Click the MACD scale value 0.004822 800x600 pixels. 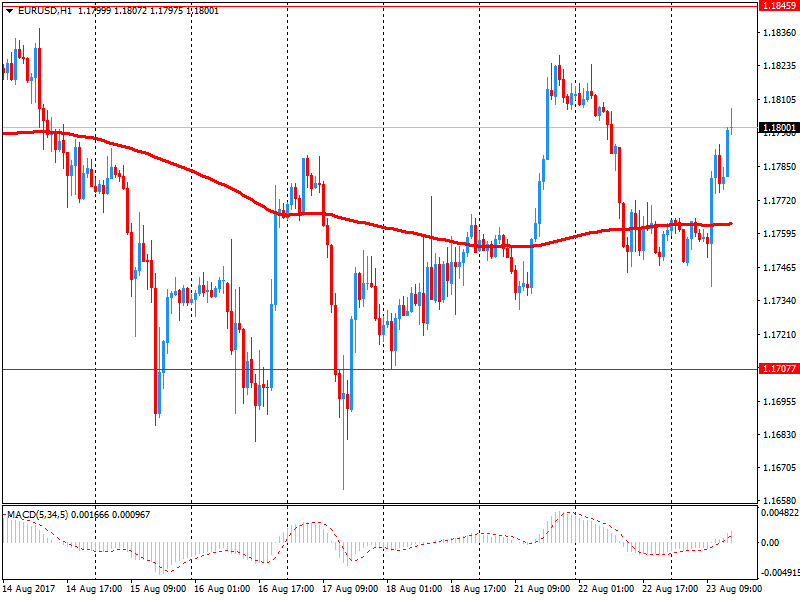pyautogui.click(x=780, y=513)
